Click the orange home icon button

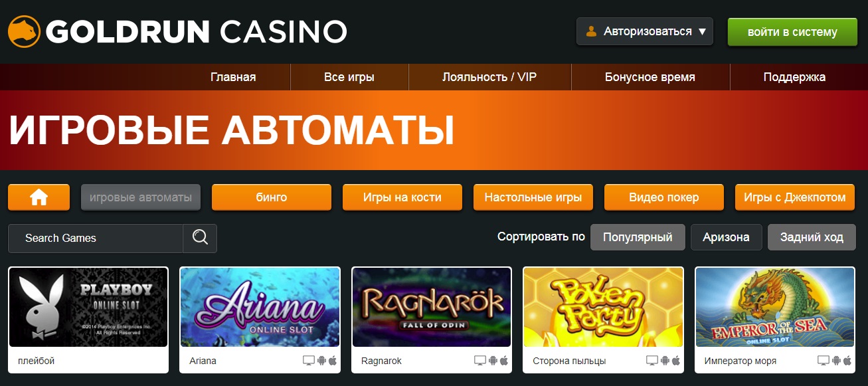point(39,197)
